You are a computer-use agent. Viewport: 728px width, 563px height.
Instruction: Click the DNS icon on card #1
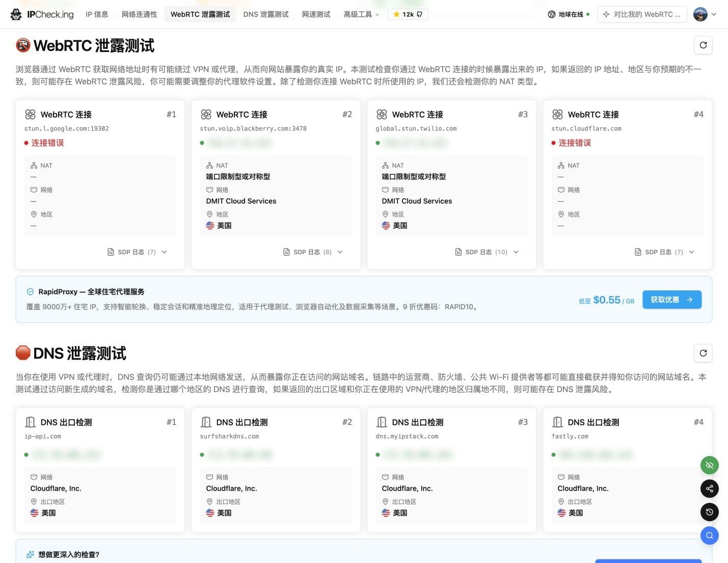click(x=30, y=422)
